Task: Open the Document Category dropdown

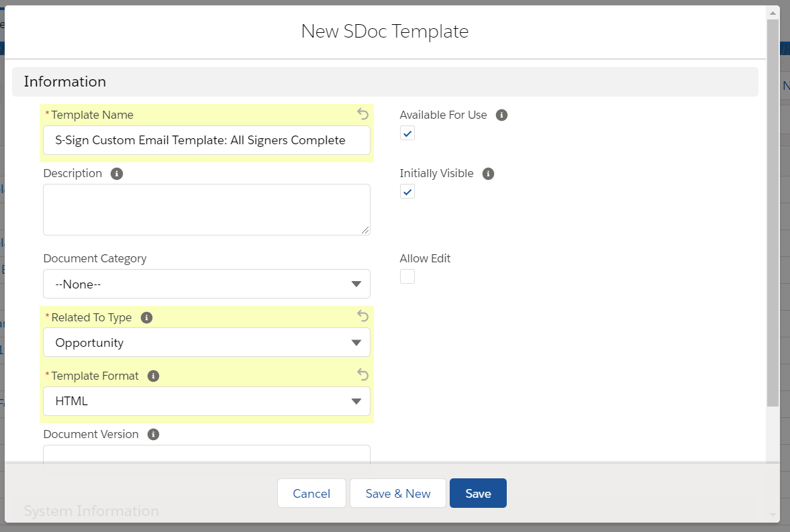Action: click(207, 284)
